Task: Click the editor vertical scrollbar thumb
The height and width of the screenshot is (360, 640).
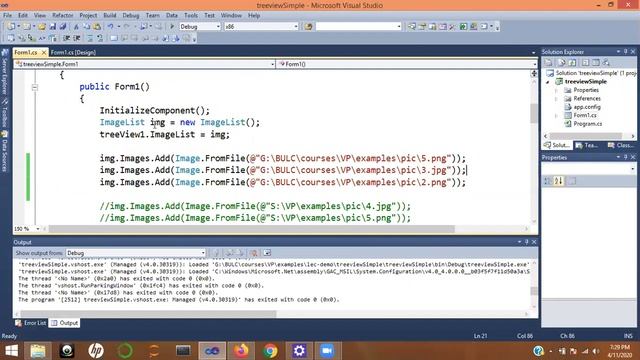Action: click(x=533, y=113)
